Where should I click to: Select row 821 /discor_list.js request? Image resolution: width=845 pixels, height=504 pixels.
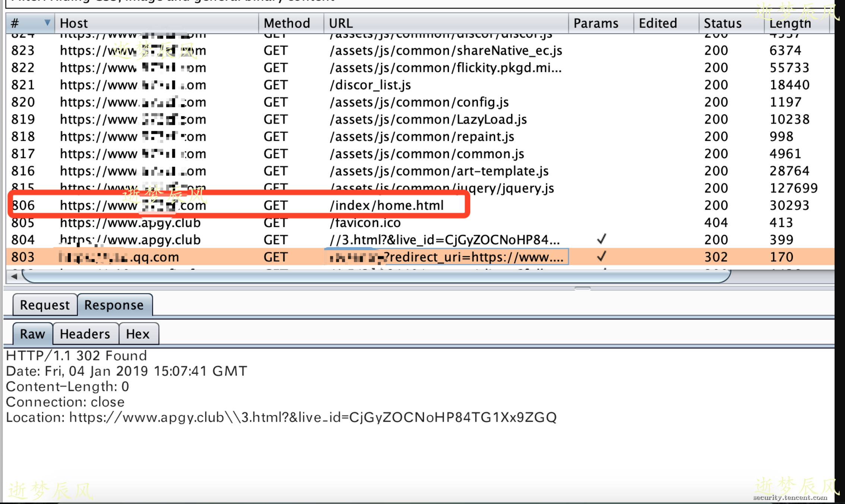coord(370,85)
